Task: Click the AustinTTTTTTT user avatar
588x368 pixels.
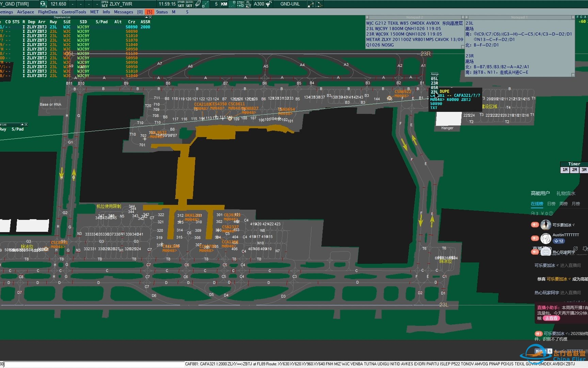Action: point(545,238)
